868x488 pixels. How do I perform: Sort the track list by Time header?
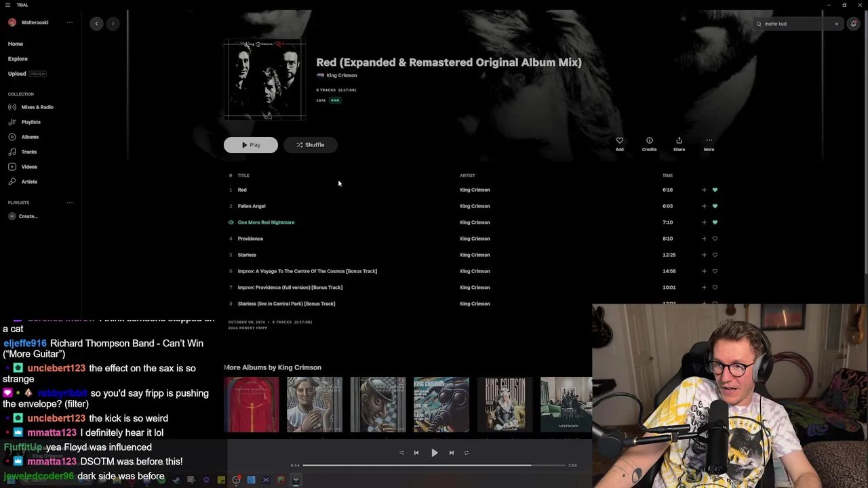pos(667,176)
